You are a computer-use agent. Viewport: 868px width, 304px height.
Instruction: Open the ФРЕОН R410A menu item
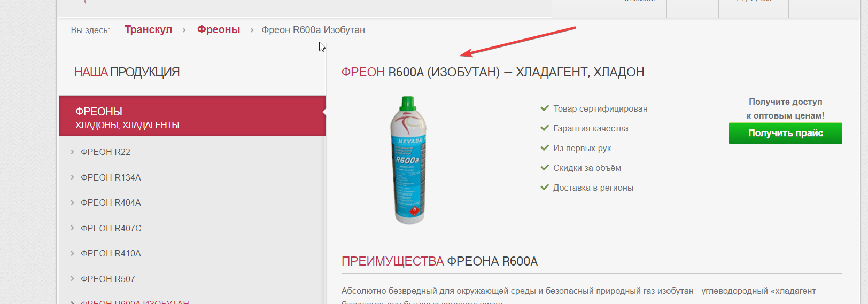111,254
